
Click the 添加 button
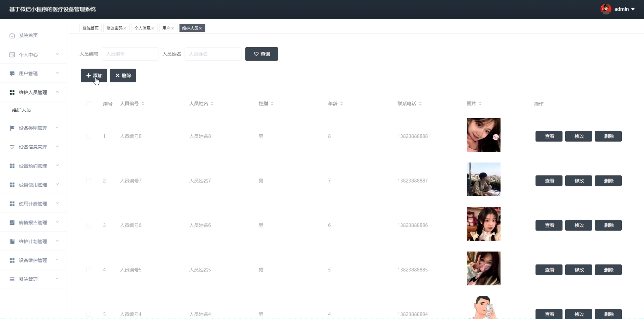94,75
